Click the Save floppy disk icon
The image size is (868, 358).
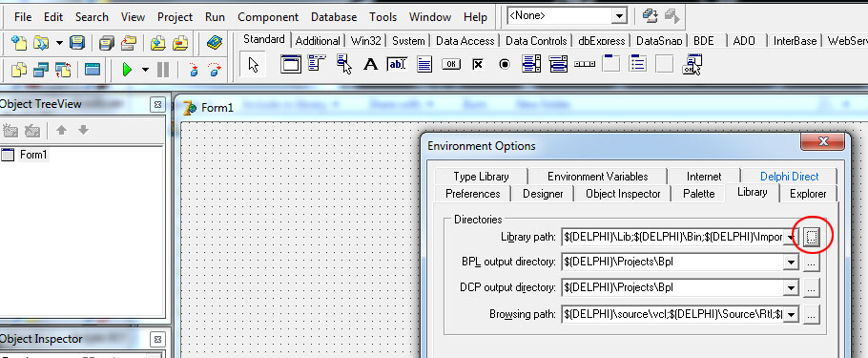coord(77,43)
